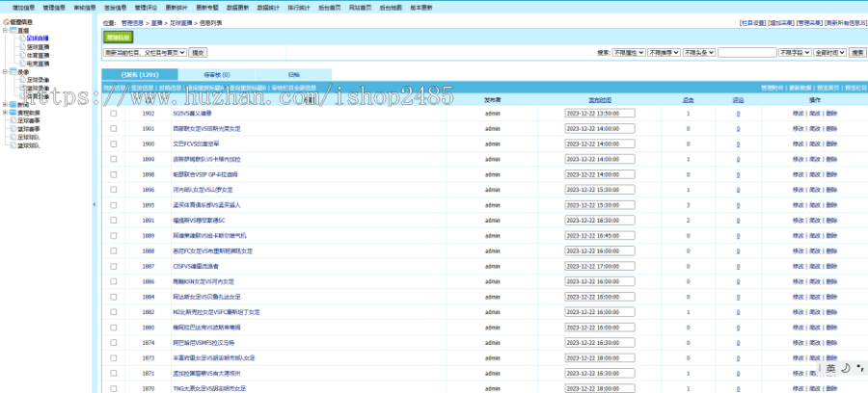Viewport: 868px width, 393px height.
Task: Click the page icon next to 电竞直播
Action: [x=23, y=63]
